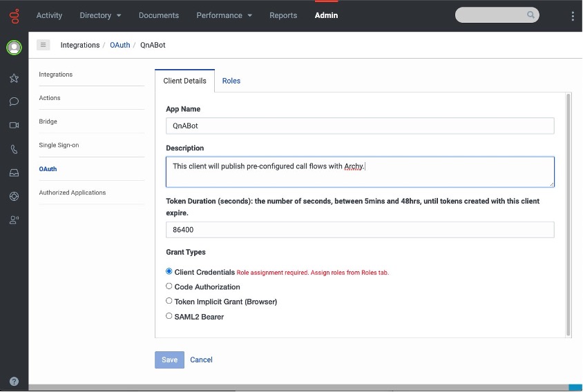583x392 pixels.
Task: Click the Genesys Cloud logo icon
Action: (15, 16)
